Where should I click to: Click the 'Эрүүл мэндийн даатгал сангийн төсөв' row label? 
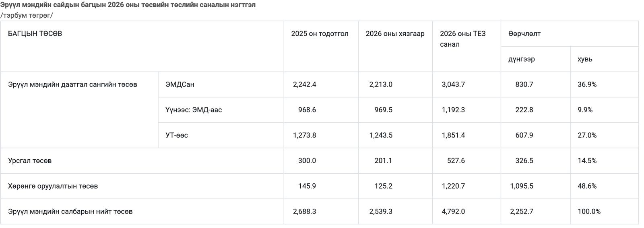click(x=72, y=84)
